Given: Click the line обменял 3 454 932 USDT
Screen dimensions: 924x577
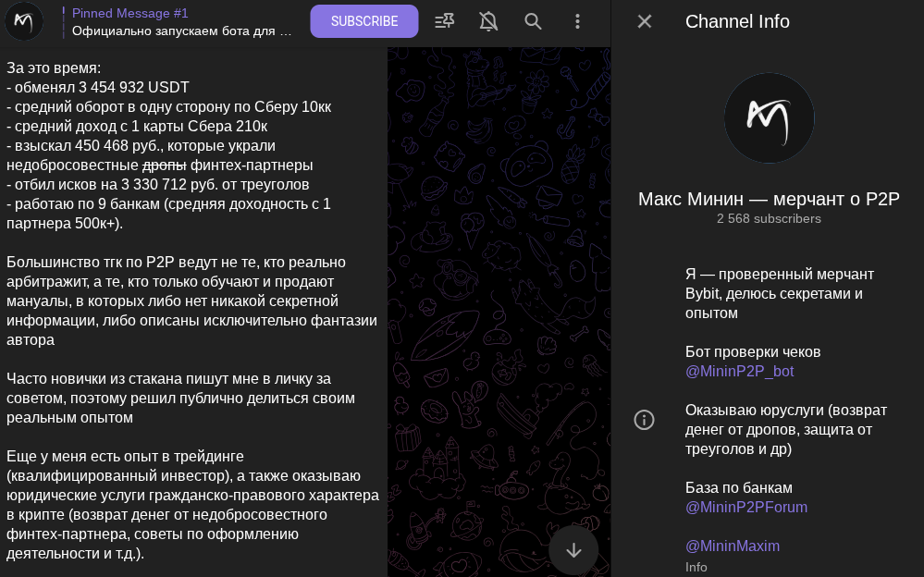Looking at the screenshot, I should 98,87.
